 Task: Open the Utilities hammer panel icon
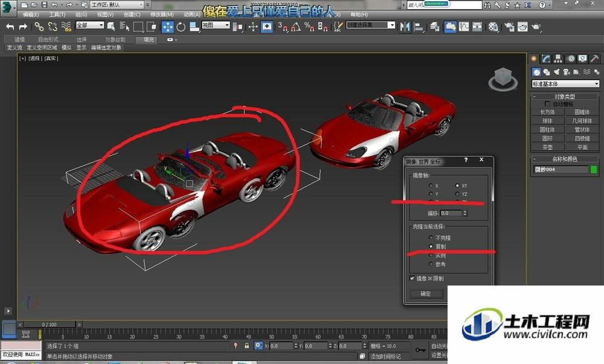point(595,59)
